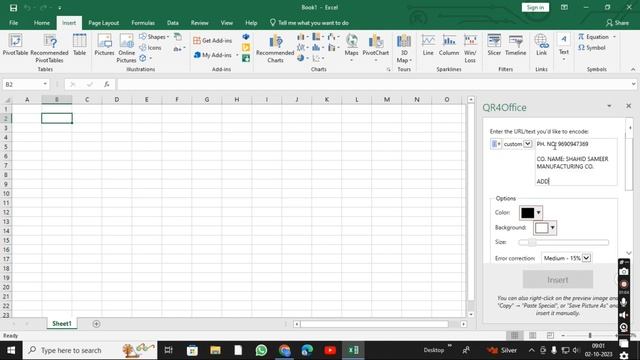The height and width of the screenshot is (360, 640).
Task: Select column D header
Action: click(x=116, y=100)
